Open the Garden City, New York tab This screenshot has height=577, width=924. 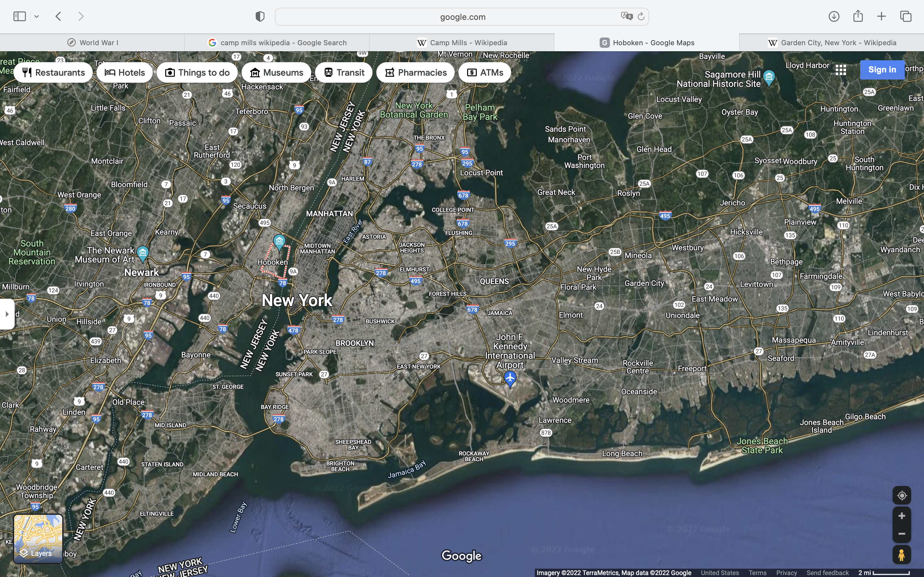tap(832, 42)
